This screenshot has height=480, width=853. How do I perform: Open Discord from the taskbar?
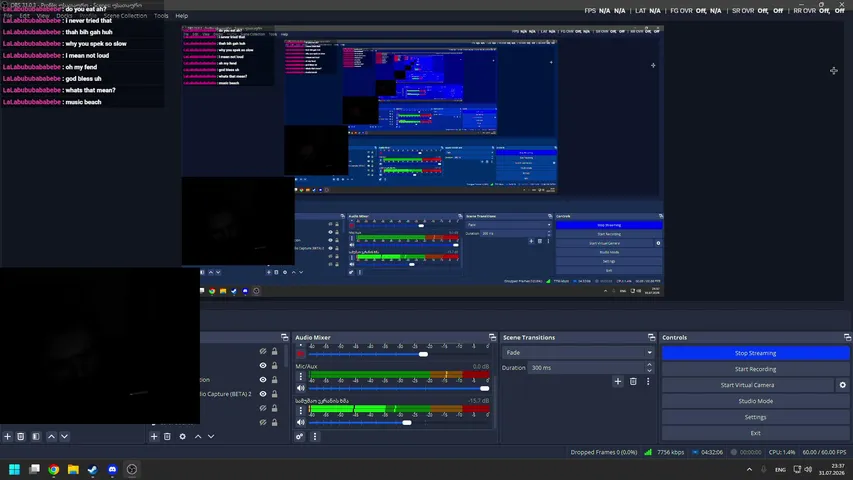click(x=112, y=470)
